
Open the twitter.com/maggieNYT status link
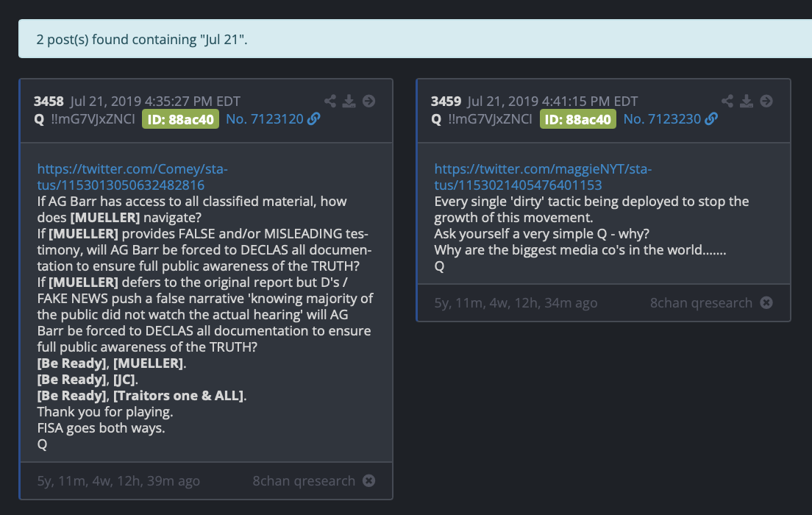click(x=543, y=177)
